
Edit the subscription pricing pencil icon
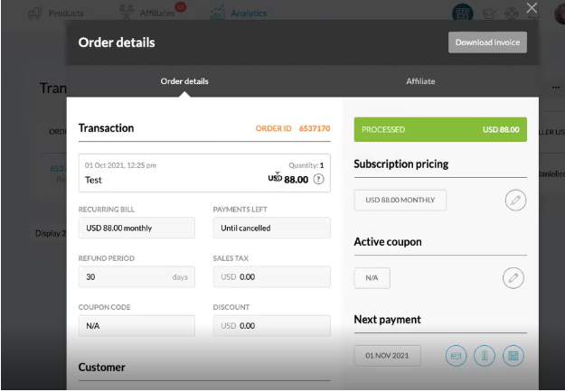coord(515,201)
